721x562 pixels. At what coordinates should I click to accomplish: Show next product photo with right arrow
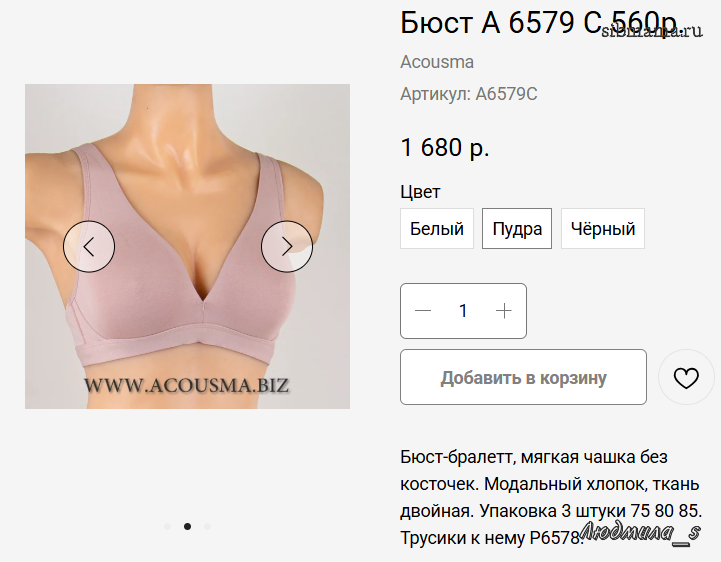[x=287, y=247]
